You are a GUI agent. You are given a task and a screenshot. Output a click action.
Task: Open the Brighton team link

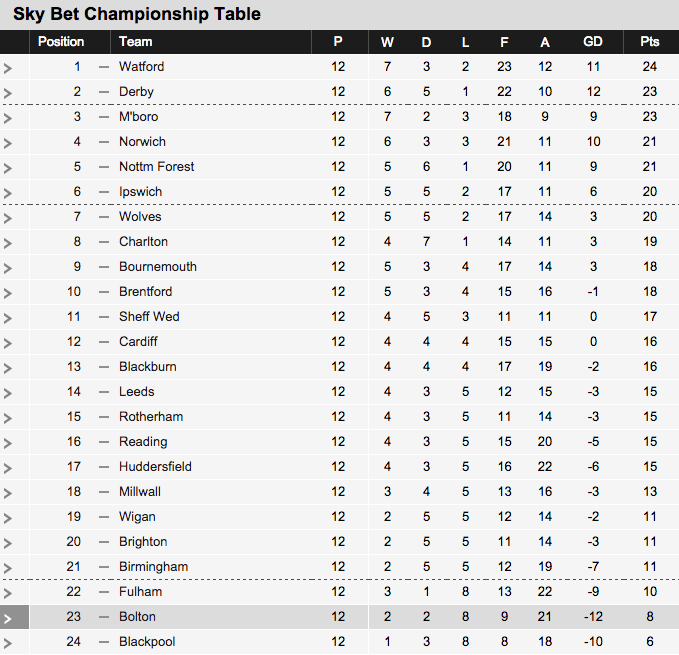click(x=143, y=542)
